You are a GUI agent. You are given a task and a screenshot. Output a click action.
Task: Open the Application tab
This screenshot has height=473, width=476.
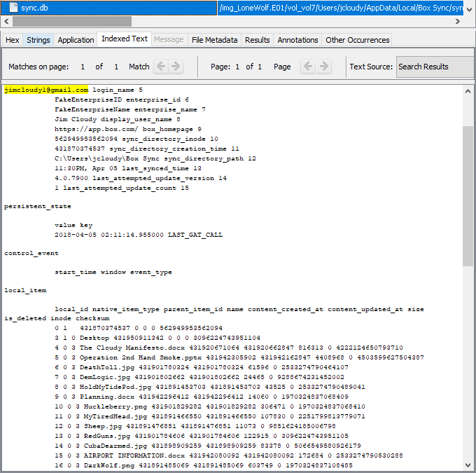(x=76, y=40)
